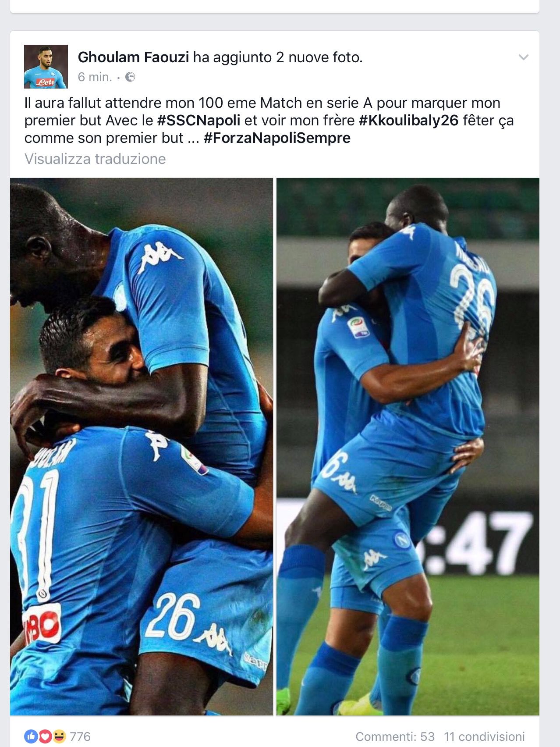
Task: Click the blue Like reaction icon
Action: (x=31, y=736)
